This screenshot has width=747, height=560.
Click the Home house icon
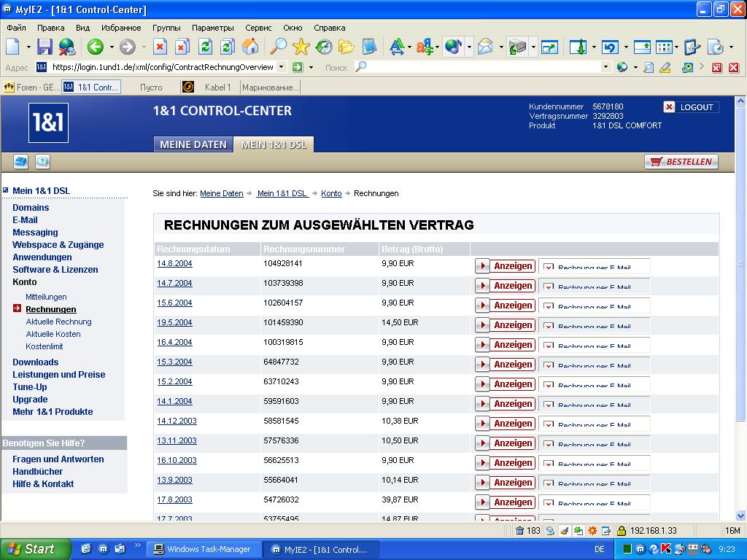click(250, 47)
